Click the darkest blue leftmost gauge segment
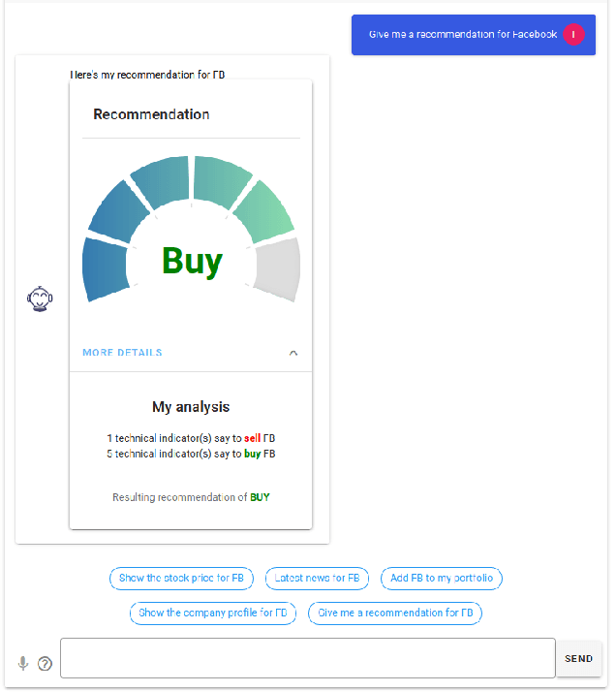Screen dimensions: 616x692 [104, 269]
